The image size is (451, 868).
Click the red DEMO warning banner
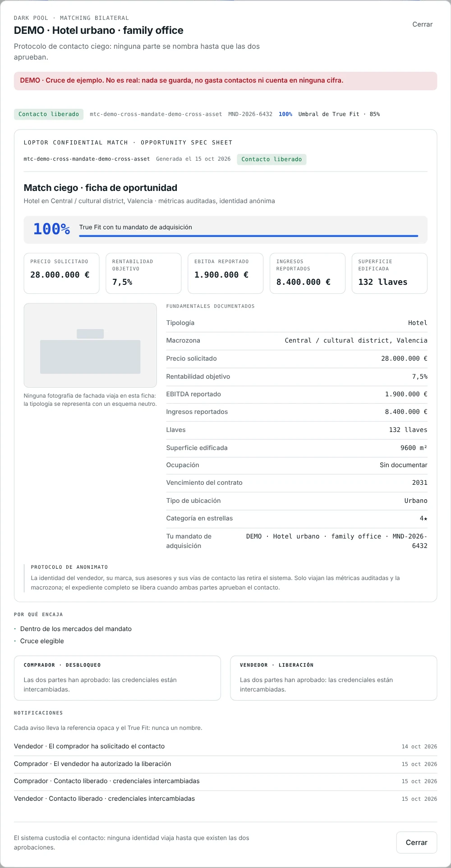coord(225,81)
